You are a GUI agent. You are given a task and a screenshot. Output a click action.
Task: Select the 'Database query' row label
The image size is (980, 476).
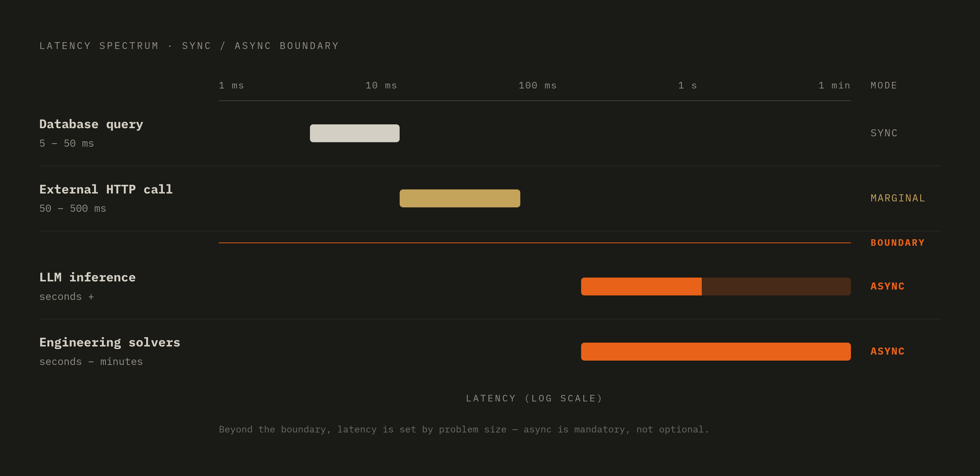[x=91, y=124]
